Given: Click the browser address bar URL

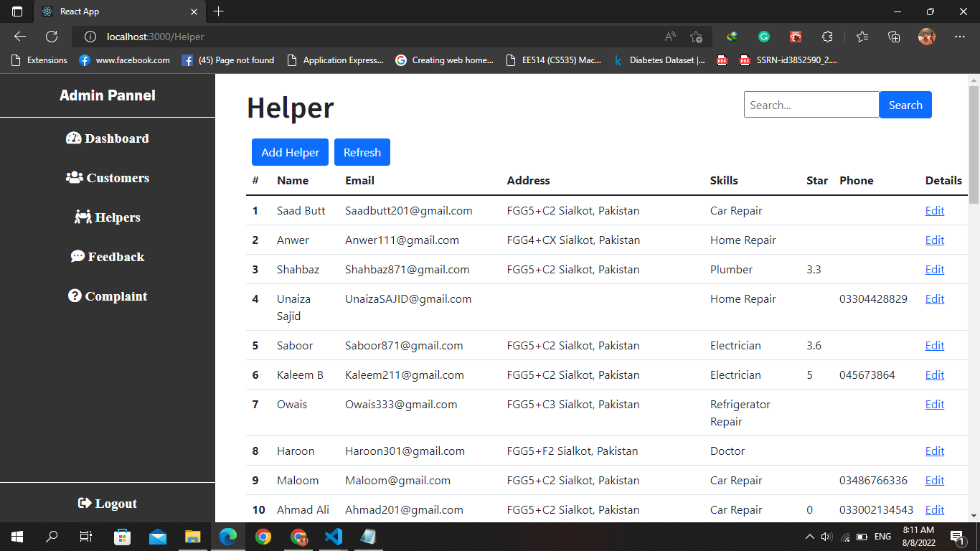Looking at the screenshot, I should coord(156,37).
